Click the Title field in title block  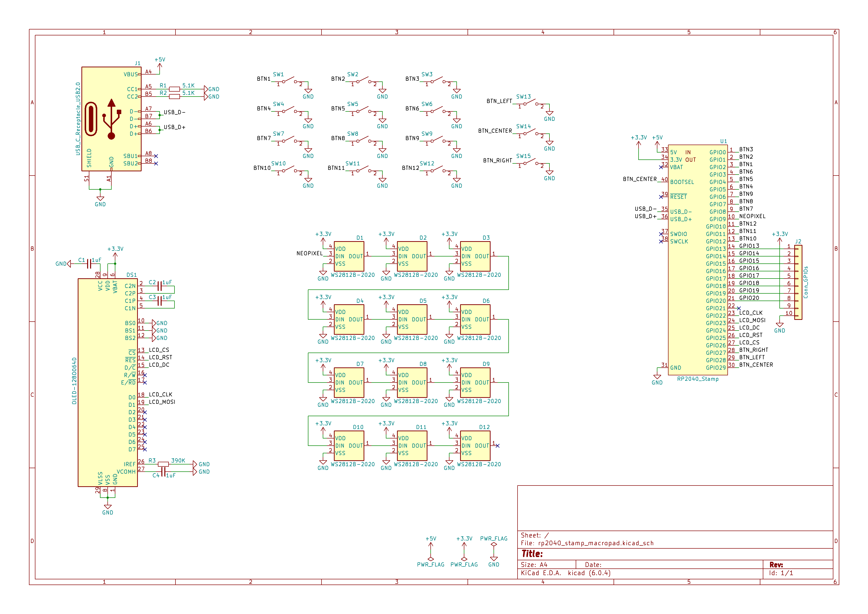532,554
